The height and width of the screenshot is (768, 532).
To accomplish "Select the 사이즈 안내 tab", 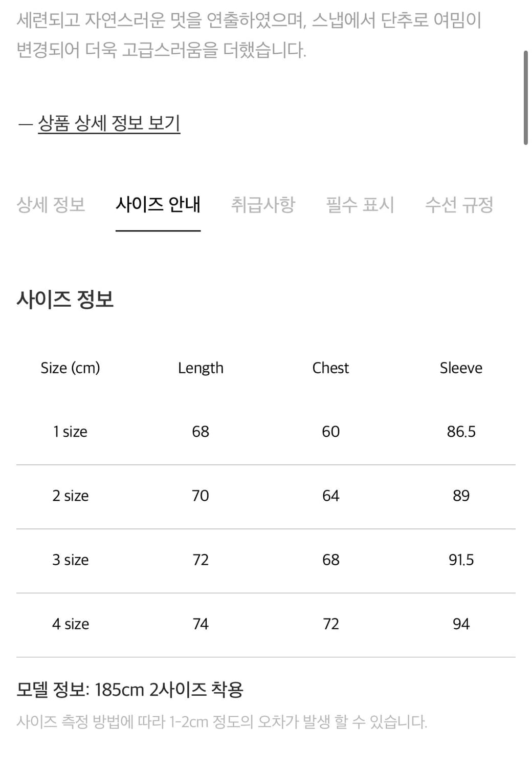I will click(x=159, y=205).
